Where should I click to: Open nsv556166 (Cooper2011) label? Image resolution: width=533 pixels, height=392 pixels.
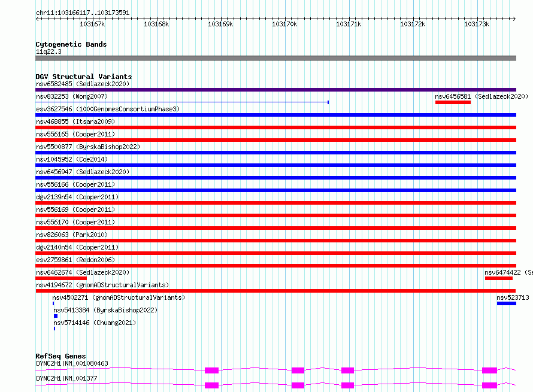pyautogui.click(x=75, y=184)
